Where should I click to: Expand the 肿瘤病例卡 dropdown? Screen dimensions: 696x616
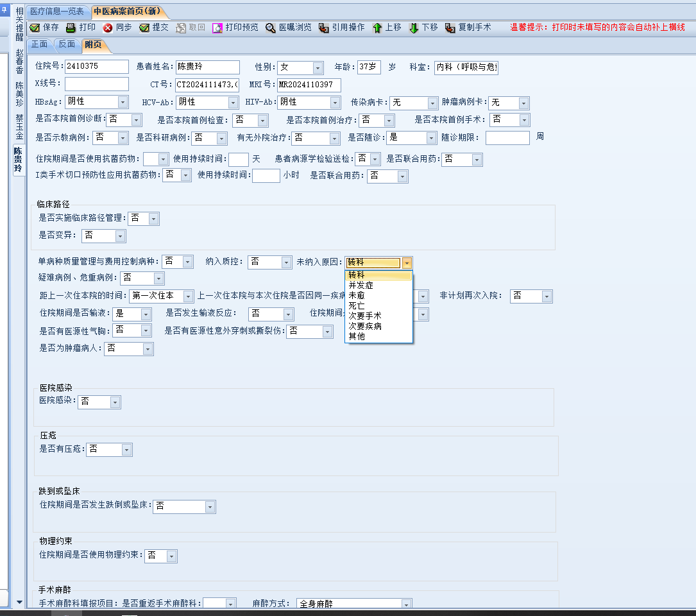click(524, 103)
